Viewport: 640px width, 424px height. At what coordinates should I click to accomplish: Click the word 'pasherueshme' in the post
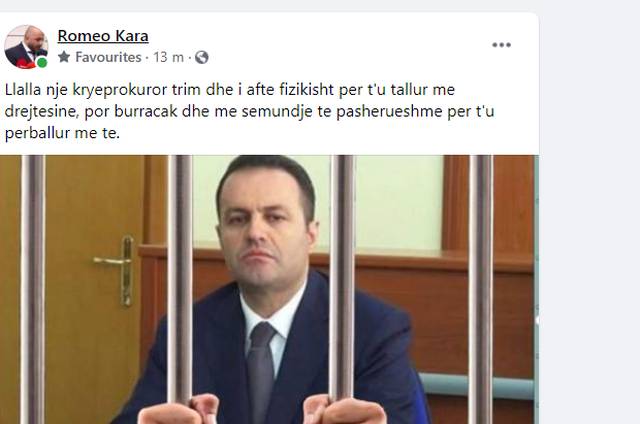[x=389, y=111]
